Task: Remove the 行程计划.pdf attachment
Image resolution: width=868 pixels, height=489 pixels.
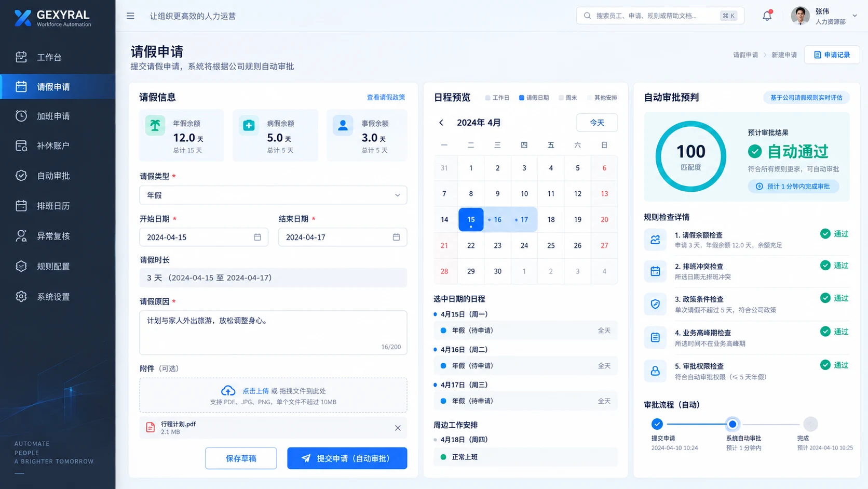Action: 398,428
